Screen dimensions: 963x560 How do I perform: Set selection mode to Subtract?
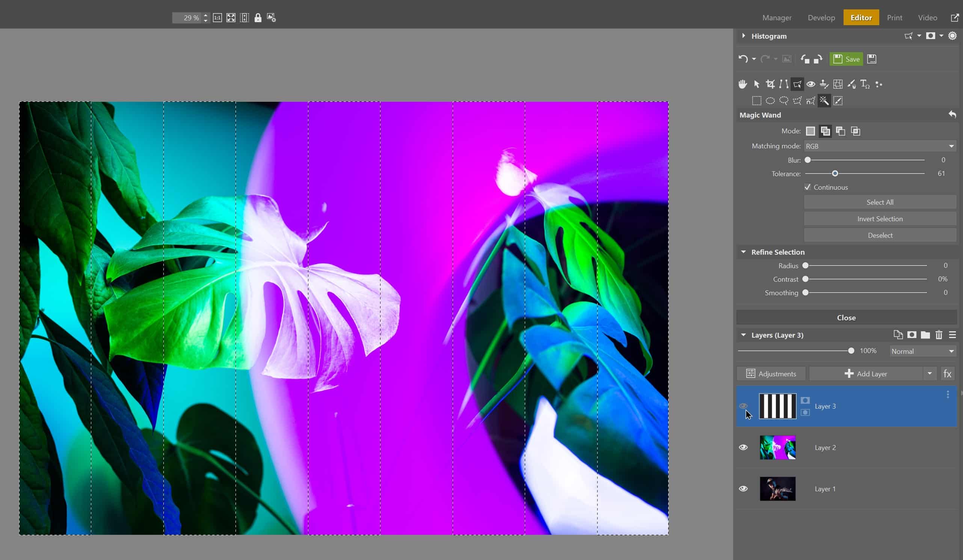(840, 131)
